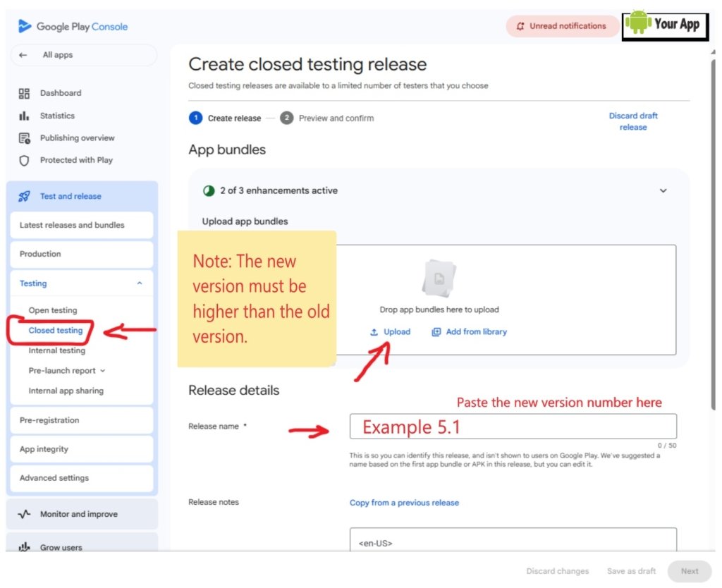This screenshot has height=588, width=722.
Task: Open Internal app sharing
Action: click(x=66, y=391)
